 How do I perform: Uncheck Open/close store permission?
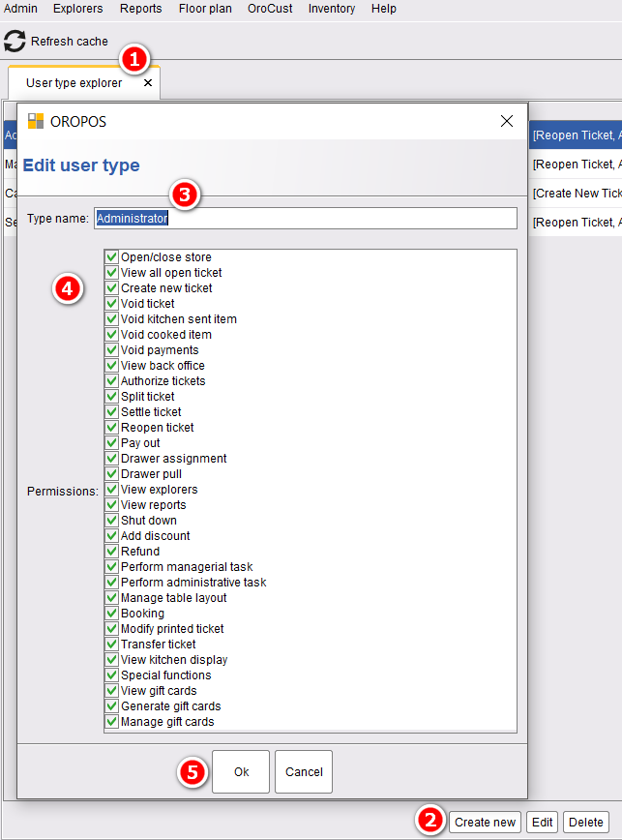(x=111, y=257)
